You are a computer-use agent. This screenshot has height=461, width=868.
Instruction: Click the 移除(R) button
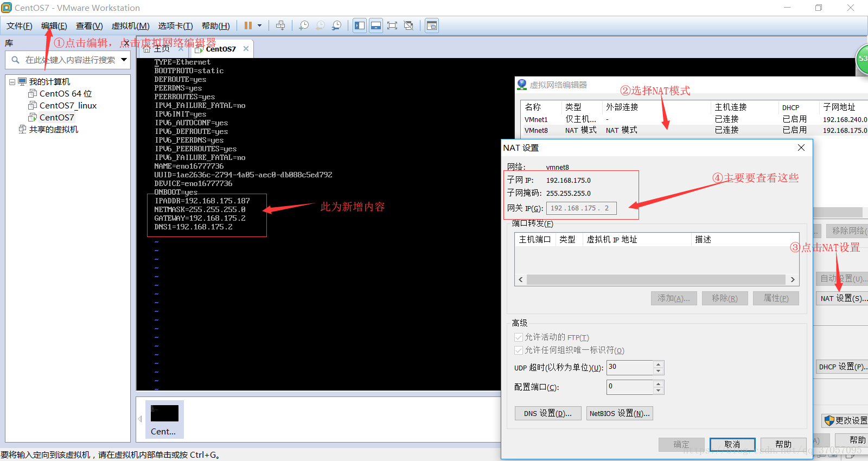tap(725, 298)
